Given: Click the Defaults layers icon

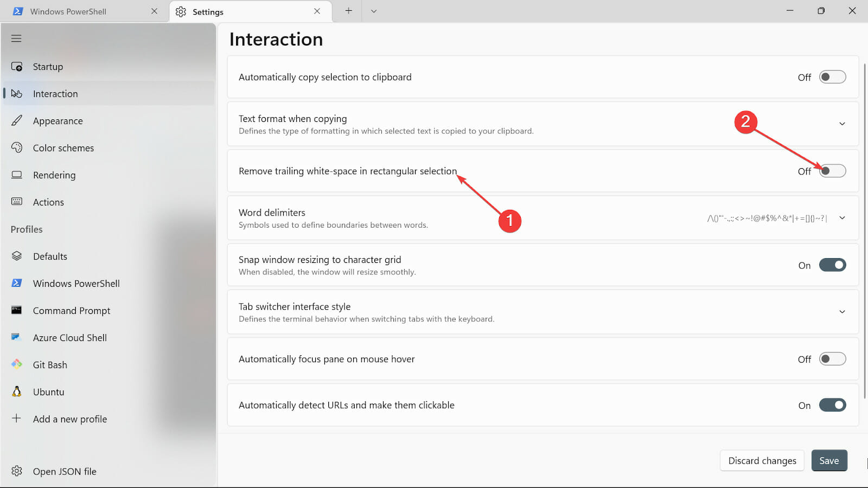Looking at the screenshot, I should (x=17, y=256).
